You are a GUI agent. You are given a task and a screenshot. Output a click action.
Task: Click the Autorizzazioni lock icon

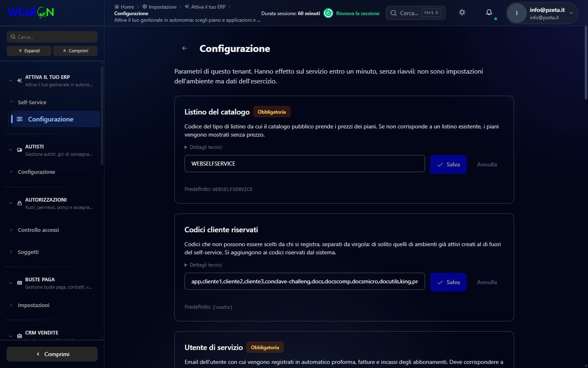point(20,203)
